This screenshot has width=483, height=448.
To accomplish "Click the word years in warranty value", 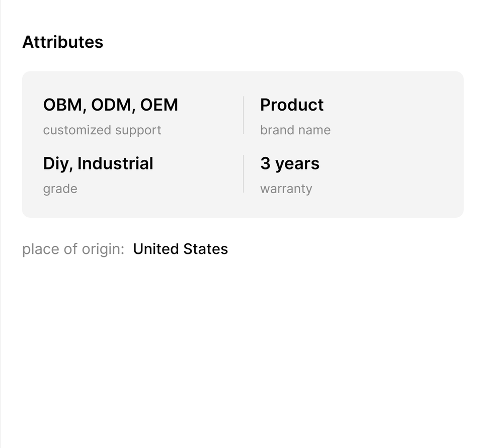I will pyautogui.click(x=297, y=164).
